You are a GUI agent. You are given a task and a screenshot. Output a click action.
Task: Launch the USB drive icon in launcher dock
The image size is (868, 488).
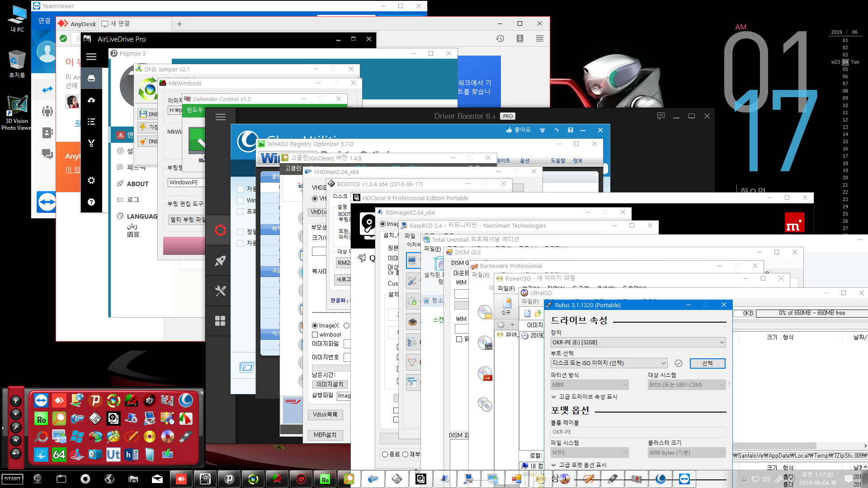point(186,436)
